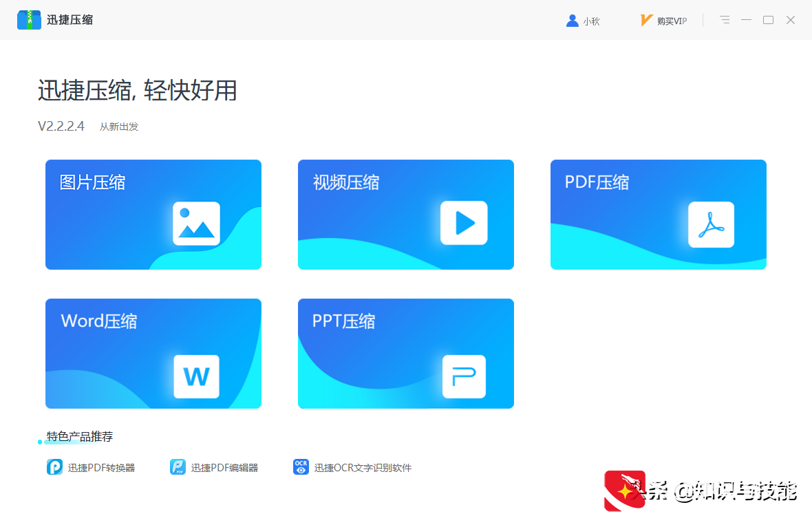Open the PPT压缩 compression card
812x516 pixels.
click(x=405, y=354)
